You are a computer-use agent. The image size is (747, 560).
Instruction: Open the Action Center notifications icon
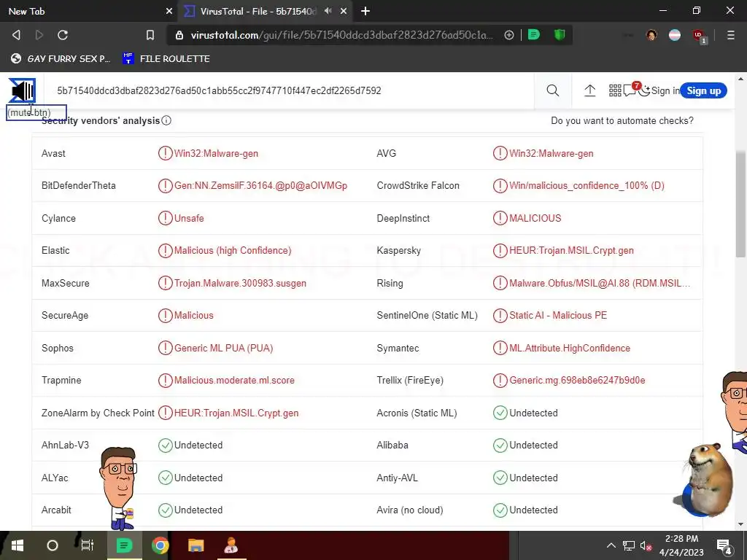(x=724, y=545)
